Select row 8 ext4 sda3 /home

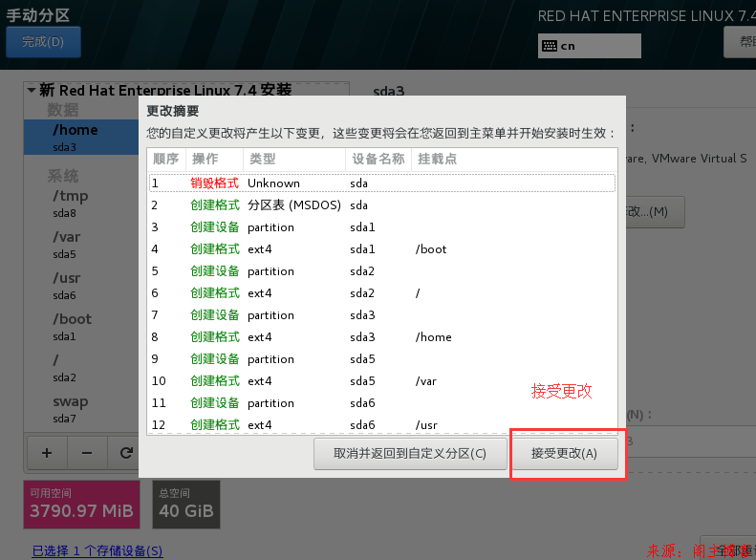382,337
